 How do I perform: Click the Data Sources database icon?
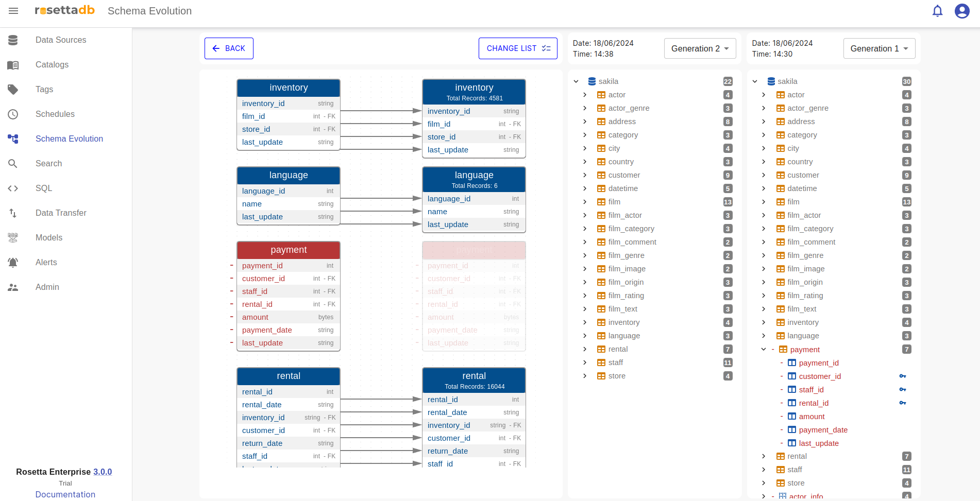13,40
